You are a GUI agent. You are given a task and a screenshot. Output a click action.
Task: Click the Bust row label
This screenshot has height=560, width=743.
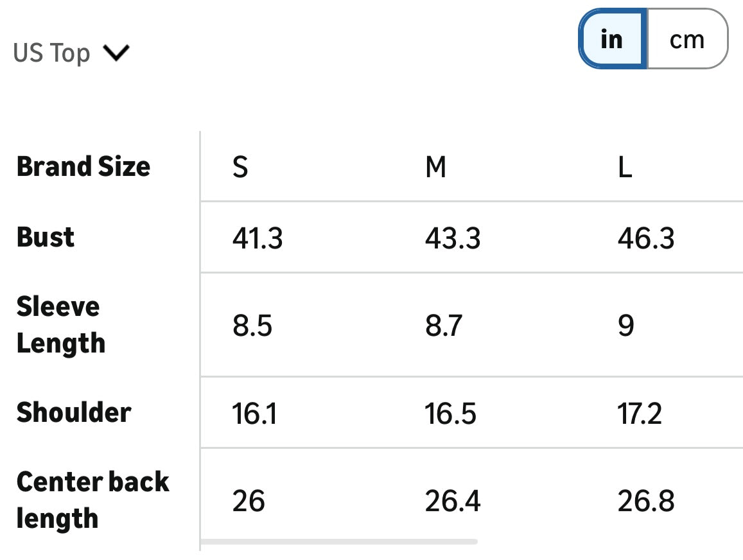[x=46, y=237]
